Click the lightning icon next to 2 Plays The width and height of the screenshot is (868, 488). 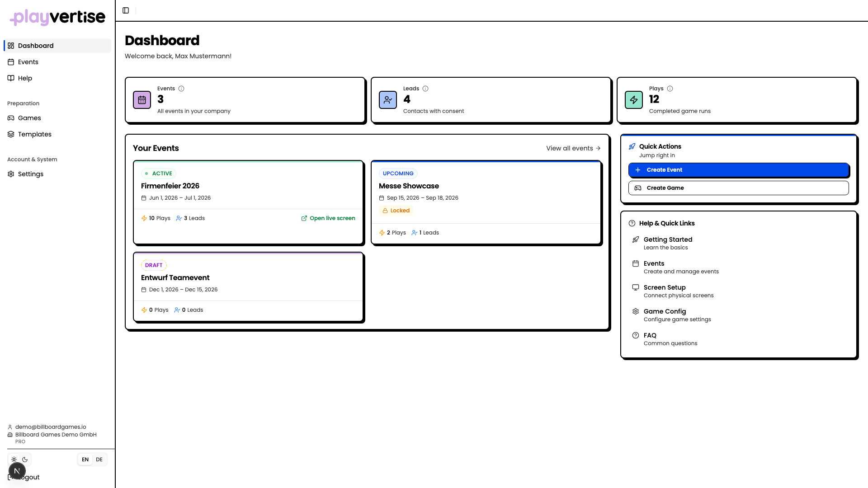(382, 233)
